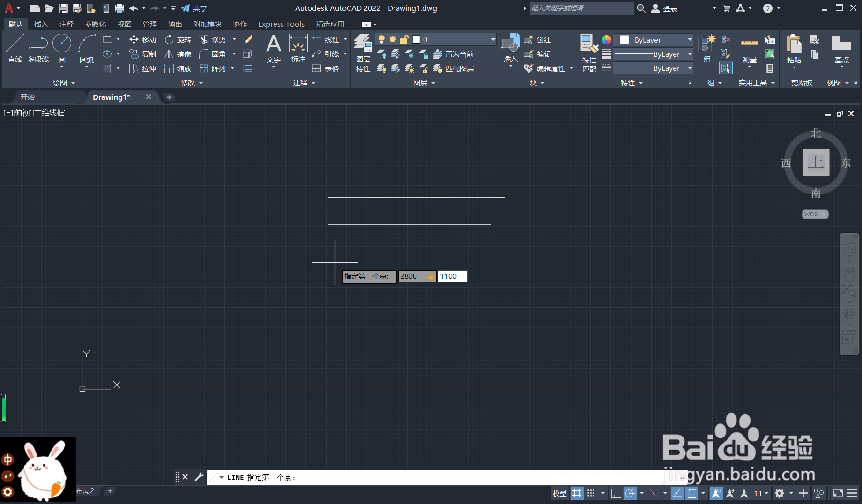862x504 pixels.
Task: Click the Fillet (圆角) tool
Action: [x=213, y=54]
